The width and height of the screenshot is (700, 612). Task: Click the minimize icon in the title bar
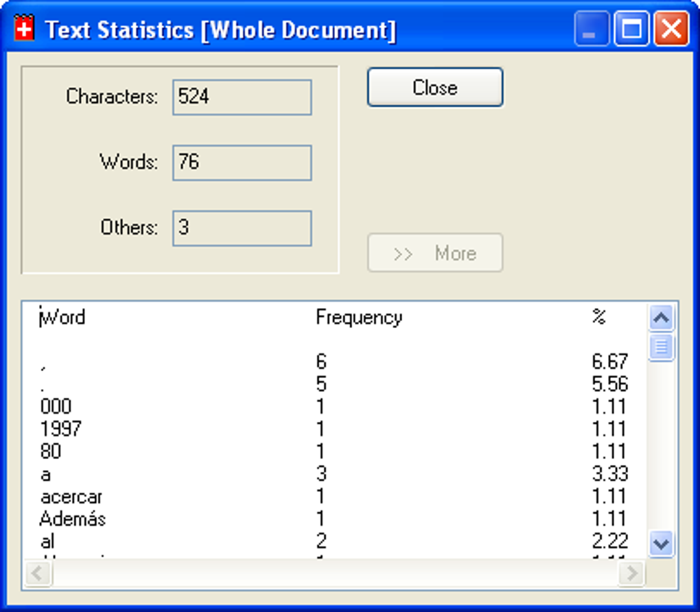[x=591, y=29]
